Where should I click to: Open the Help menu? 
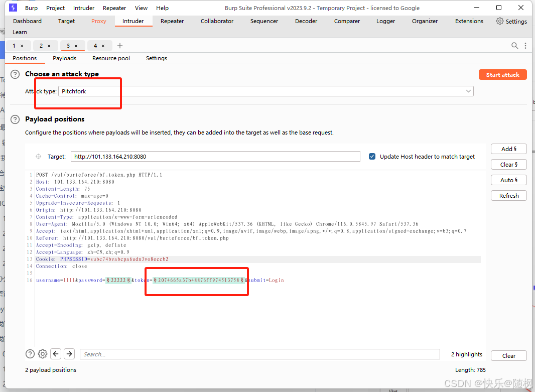pyautogui.click(x=163, y=8)
